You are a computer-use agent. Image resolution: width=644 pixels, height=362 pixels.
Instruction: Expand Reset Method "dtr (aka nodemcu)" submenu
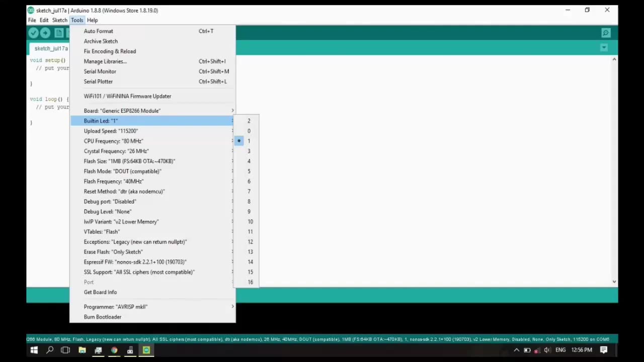pyautogui.click(x=152, y=191)
